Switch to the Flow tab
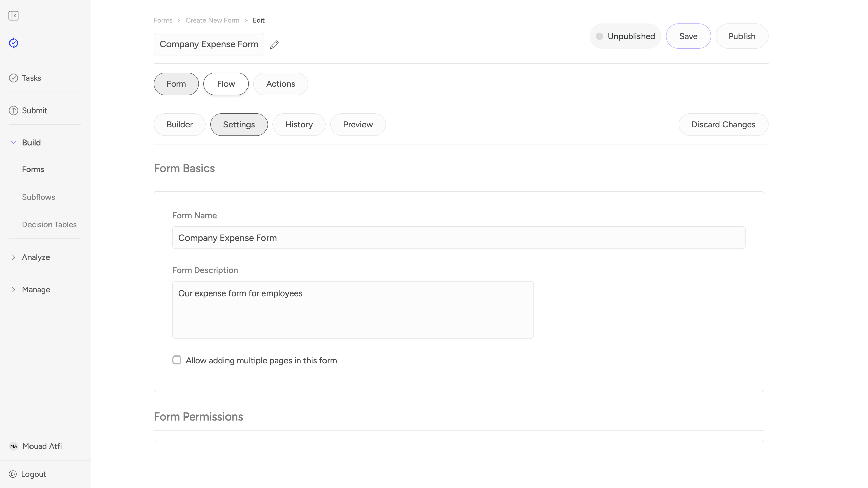868x488 pixels. click(x=226, y=84)
